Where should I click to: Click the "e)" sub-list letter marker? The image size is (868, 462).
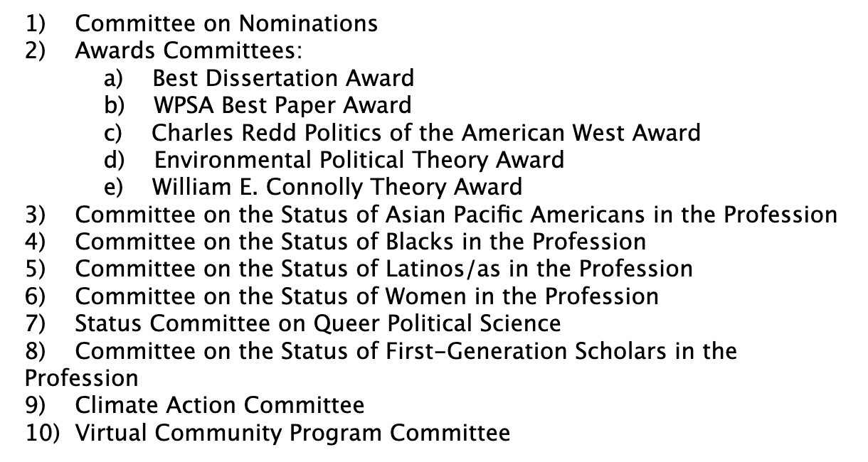[114, 187]
